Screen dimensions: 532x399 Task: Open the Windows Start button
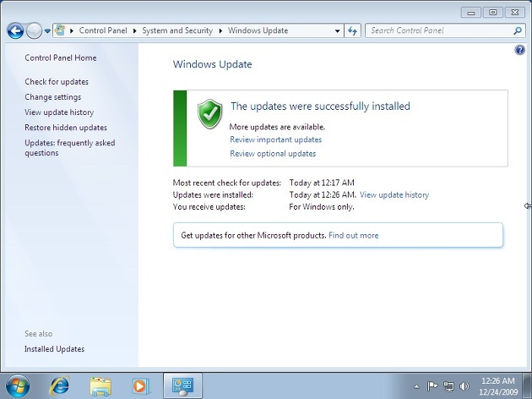[18, 385]
